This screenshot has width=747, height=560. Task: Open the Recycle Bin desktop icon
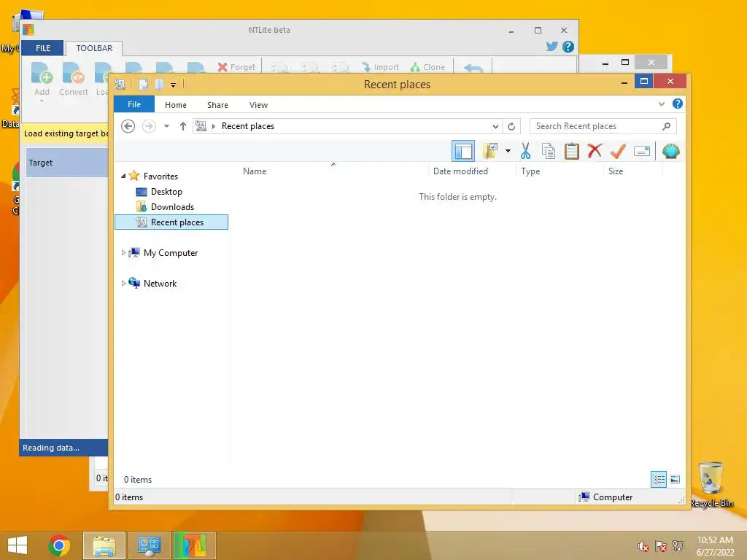[711, 484]
